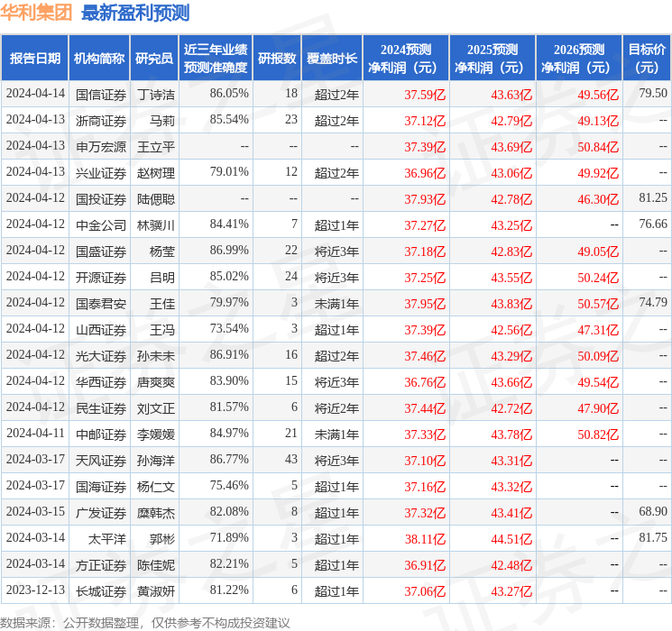Select 36.76亿 in 华西证券 row
Viewport: 672px width, 631px height.
[425, 382]
